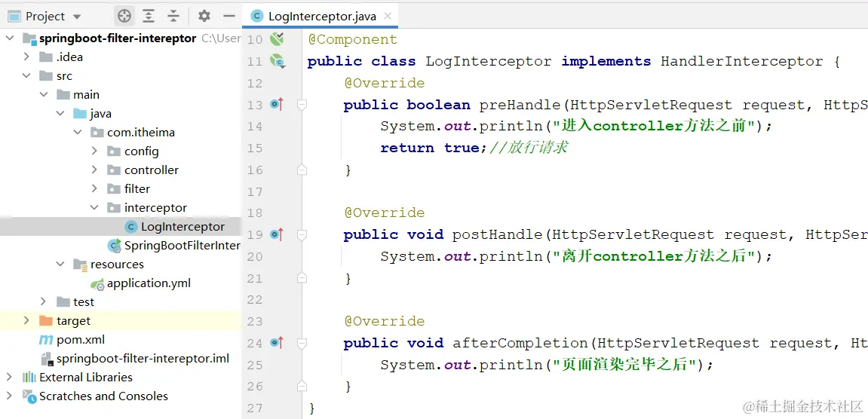Screen dimensions: 868x419
Task: Collapse the resources folder arrow
Action: point(60,264)
